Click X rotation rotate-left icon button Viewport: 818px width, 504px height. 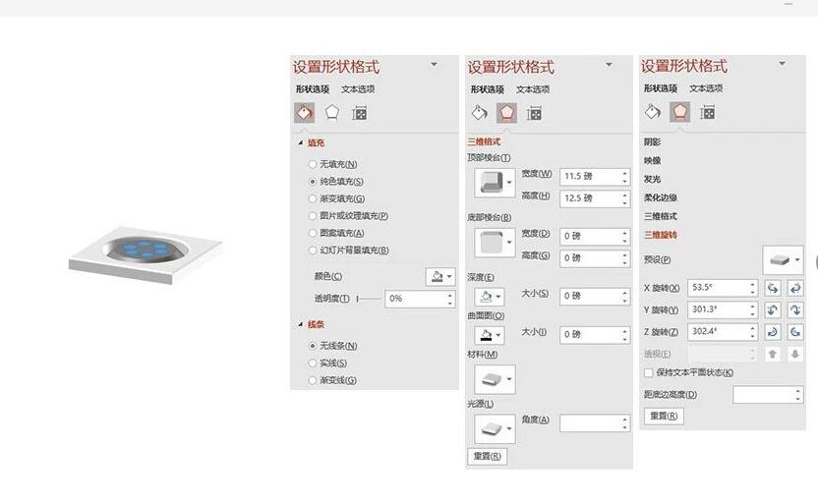coord(773,288)
